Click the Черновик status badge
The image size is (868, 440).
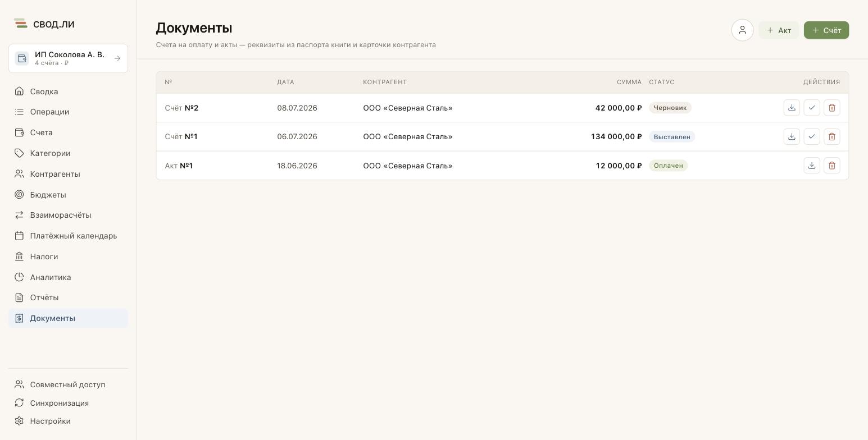[670, 108]
